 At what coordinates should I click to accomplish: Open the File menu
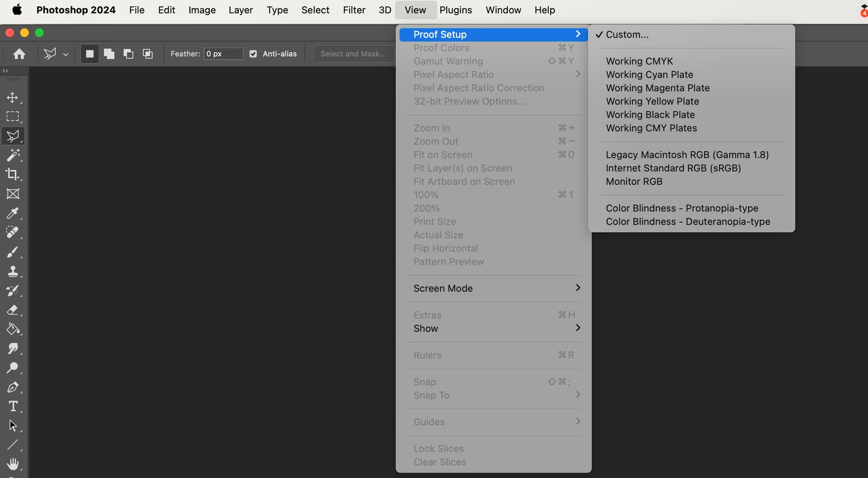[x=137, y=10]
